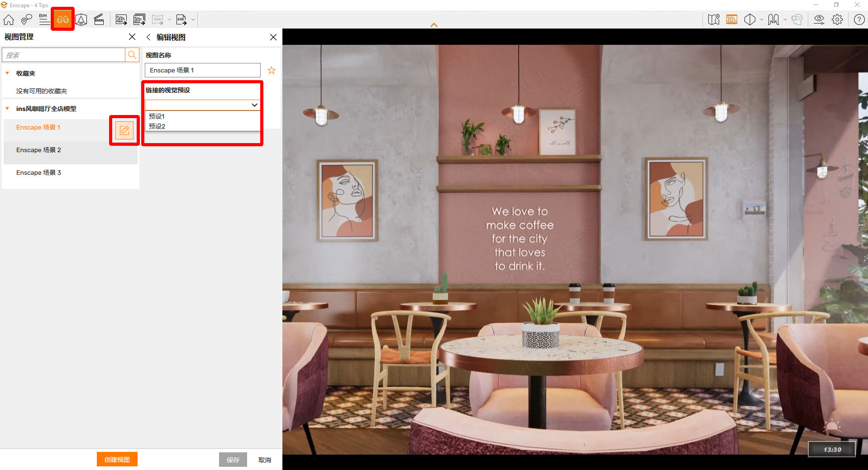868x470 pixels.
Task: Open the video editor clapperboard
Action: click(x=99, y=19)
